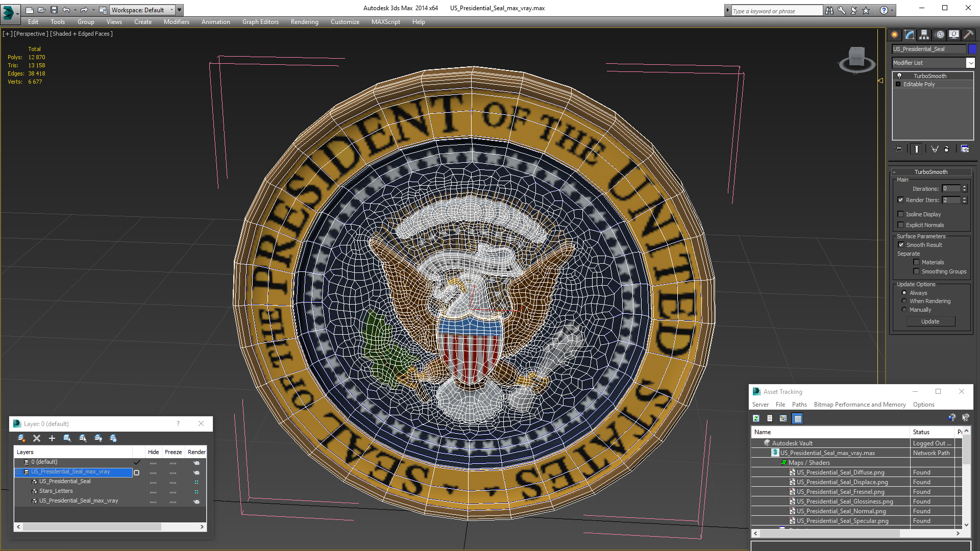Open Bitmap Performance and Memory menu

(x=860, y=405)
